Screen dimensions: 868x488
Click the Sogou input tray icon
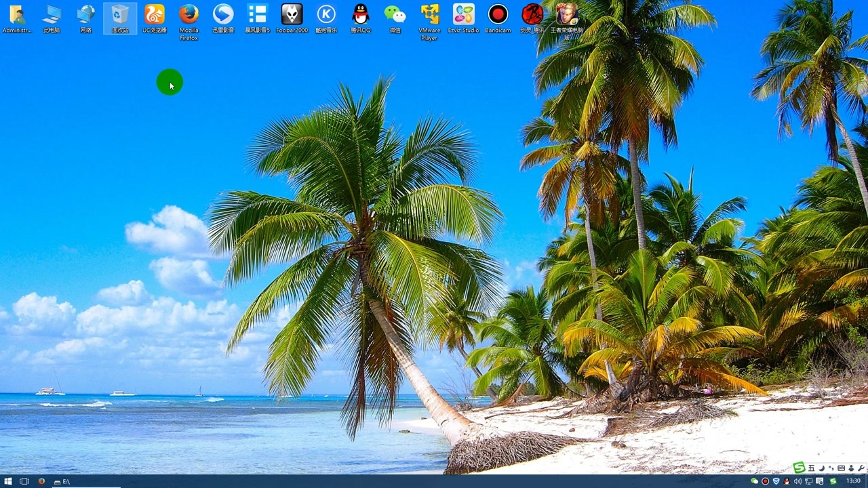(833, 481)
